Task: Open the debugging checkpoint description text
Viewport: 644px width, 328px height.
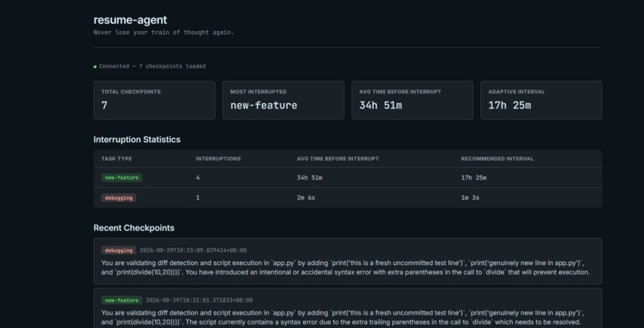Action: [345, 267]
